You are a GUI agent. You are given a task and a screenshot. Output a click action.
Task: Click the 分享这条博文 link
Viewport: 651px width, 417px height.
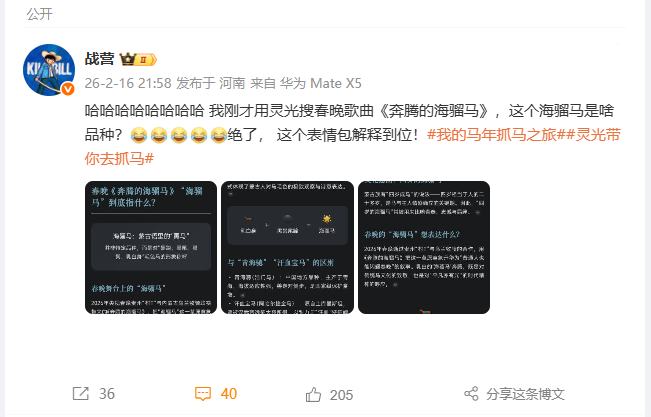525,394
